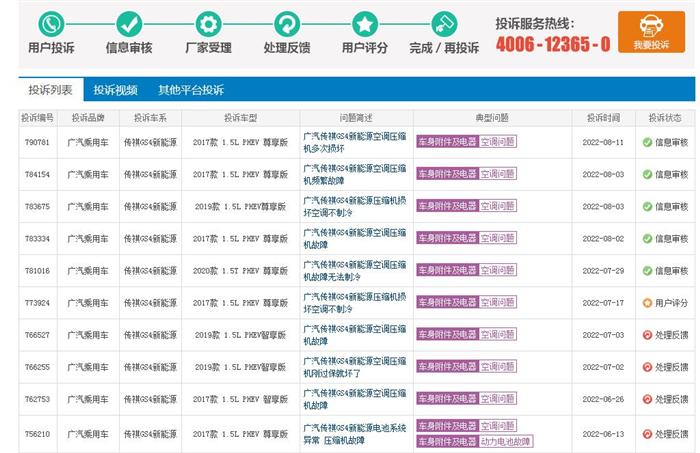The image size is (700, 453).
Task: Click the 完成/再投诉 gavel step icon
Action: click(x=444, y=24)
